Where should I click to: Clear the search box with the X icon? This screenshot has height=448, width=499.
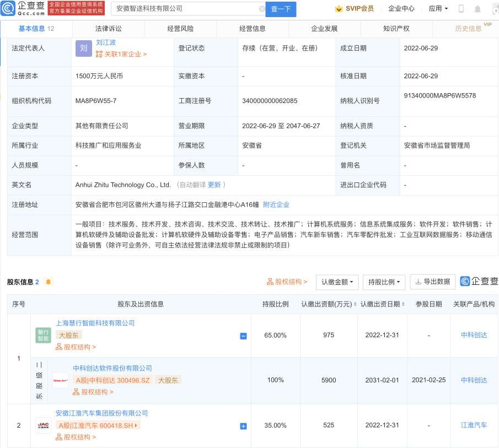click(x=261, y=9)
